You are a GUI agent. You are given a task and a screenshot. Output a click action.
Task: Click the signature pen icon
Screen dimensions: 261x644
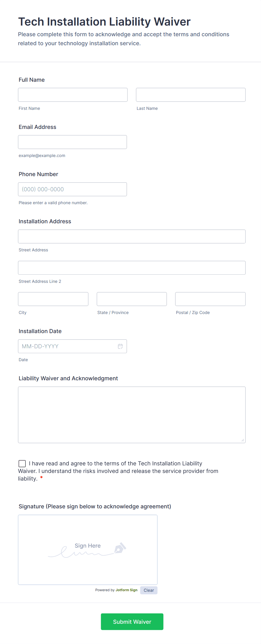tap(120, 547)
